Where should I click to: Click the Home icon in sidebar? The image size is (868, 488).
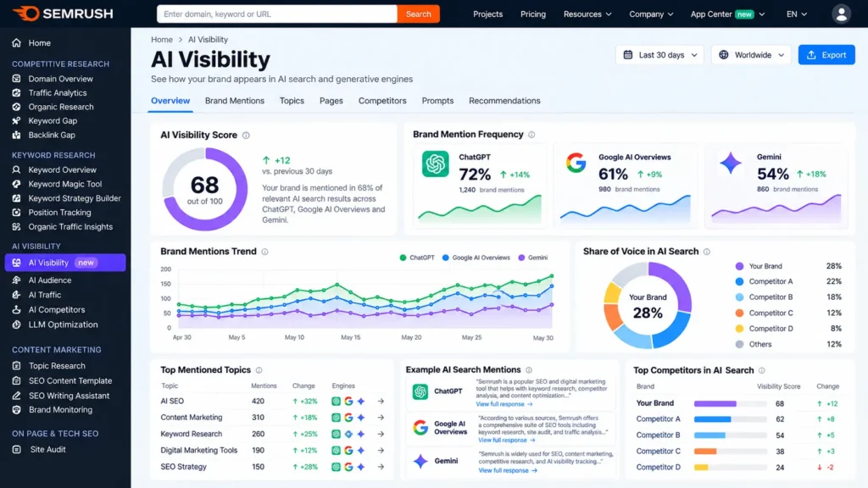17,42
